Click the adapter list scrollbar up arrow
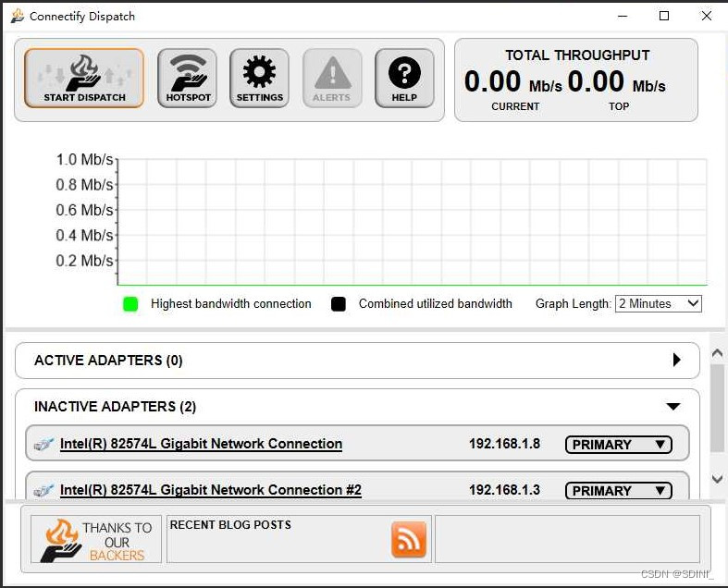Viewport: 728px width, 588px height. click(x=717, y=353)
